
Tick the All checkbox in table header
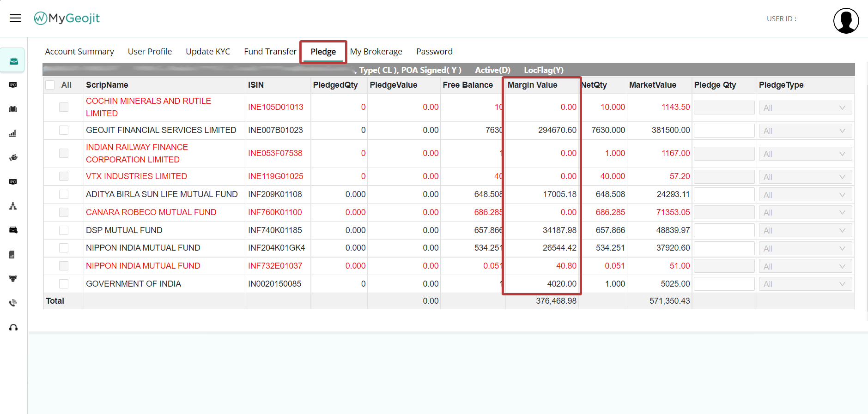coord(50,85)
